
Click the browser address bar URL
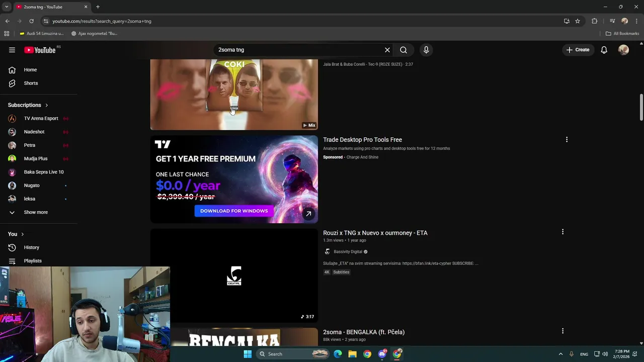(x=102, y=21)
